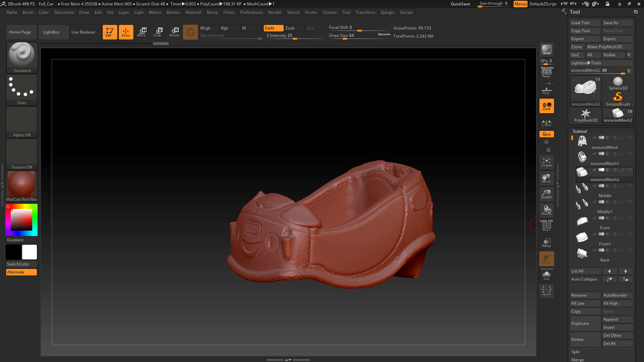Open the Alpha Off selector
The width and height of the screenshot is (644, 362).
click(x=22, y=122)
